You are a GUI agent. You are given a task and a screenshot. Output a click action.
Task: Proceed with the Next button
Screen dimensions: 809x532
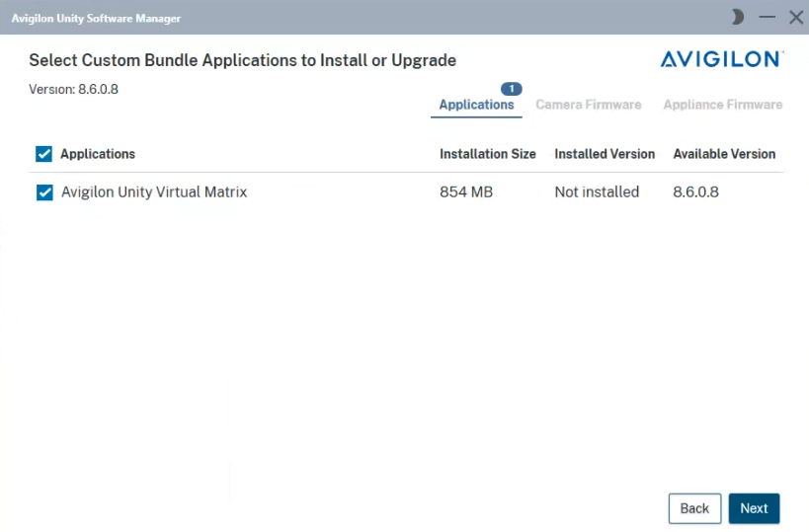click(x=754, y=508)
